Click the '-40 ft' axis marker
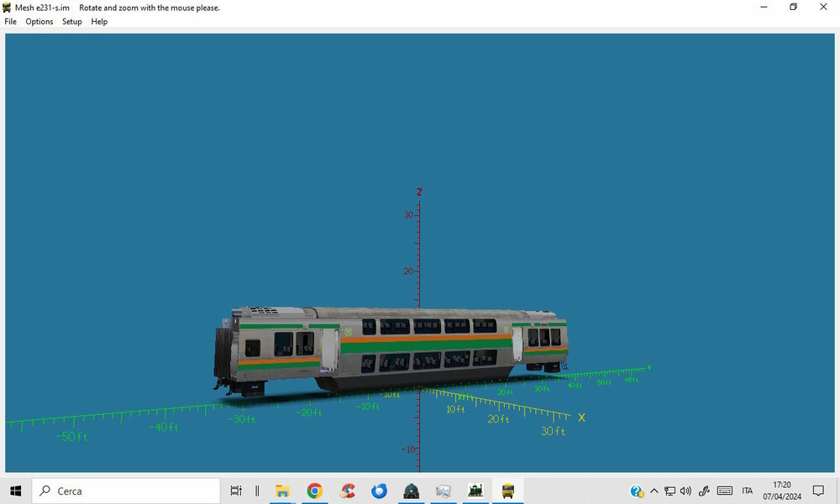The height and width of the screenshot is (504, 840). tap(164, 427)
